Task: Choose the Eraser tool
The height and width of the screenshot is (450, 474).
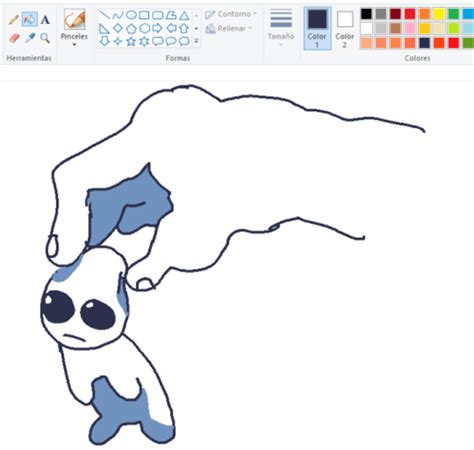Action: click(14, 38)
